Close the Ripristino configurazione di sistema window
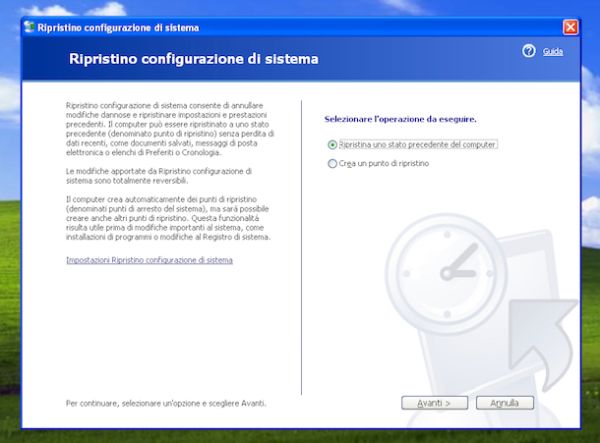This screenshot has height=443, width=600. point(570,27)
